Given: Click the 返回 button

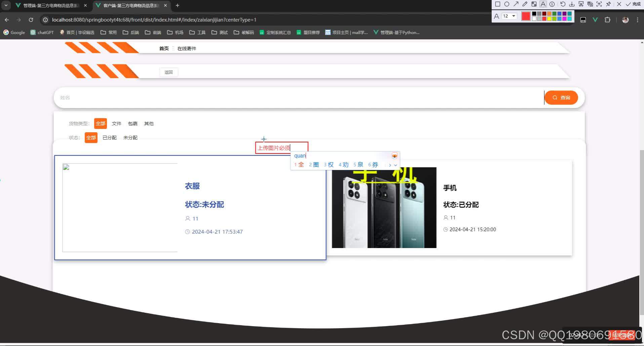Looking at the screenshot, I should (x=168, y=72).
